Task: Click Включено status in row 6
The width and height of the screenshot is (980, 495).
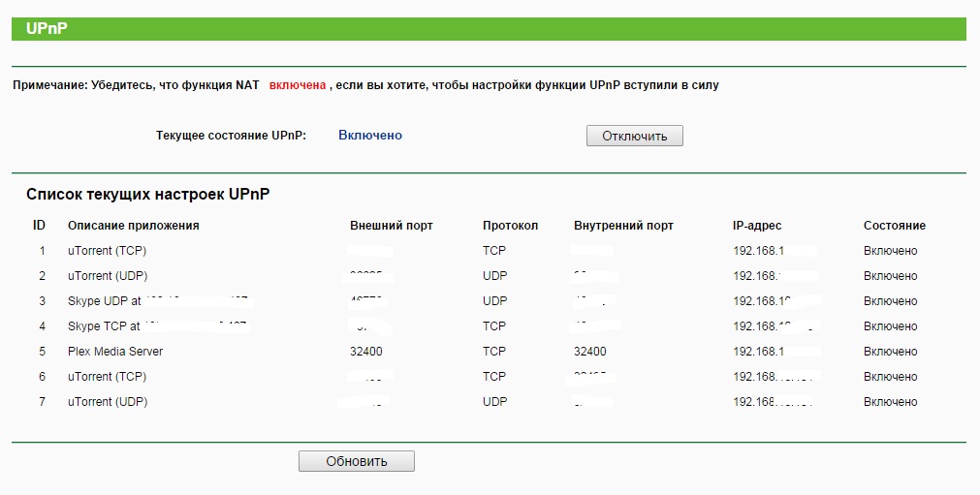Action: 890,377
